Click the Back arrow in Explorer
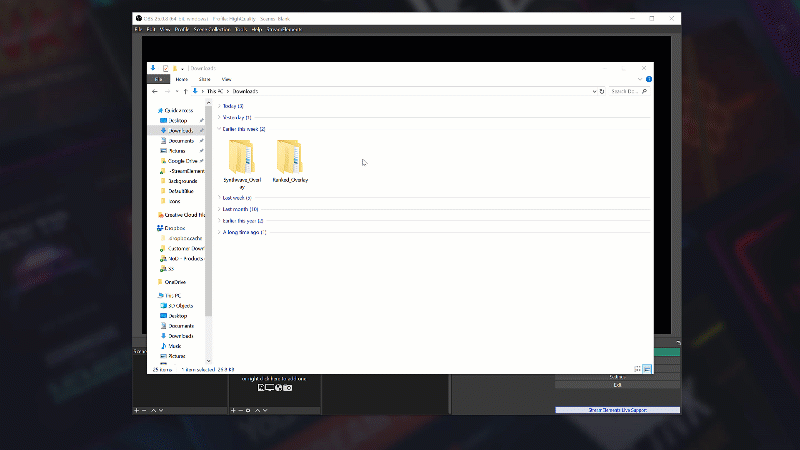 (x=154, y=91)
